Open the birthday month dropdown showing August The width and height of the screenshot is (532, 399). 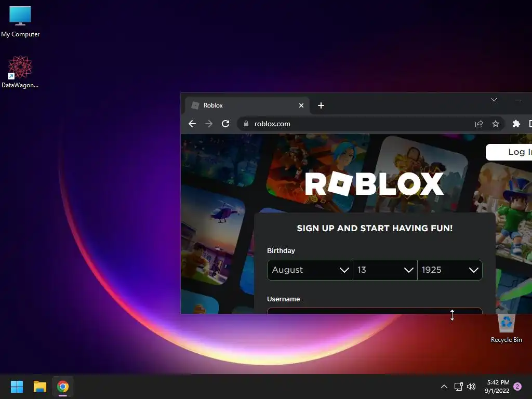click(310, 270)
